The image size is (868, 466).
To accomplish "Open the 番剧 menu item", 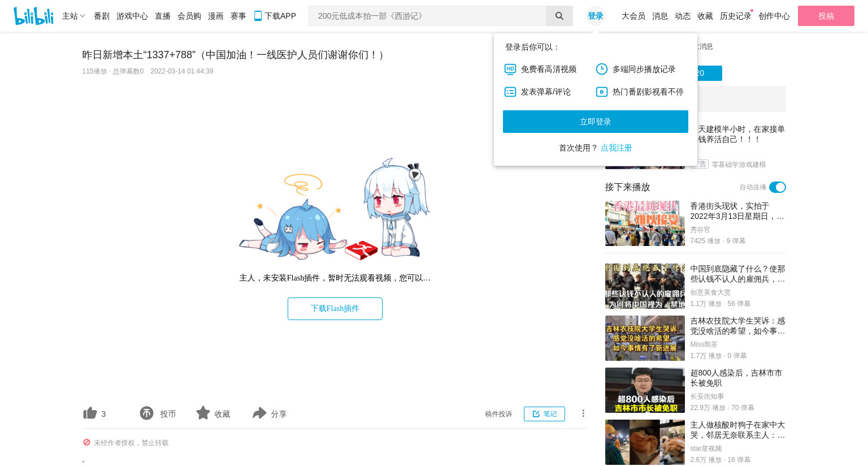I will 102,16.
